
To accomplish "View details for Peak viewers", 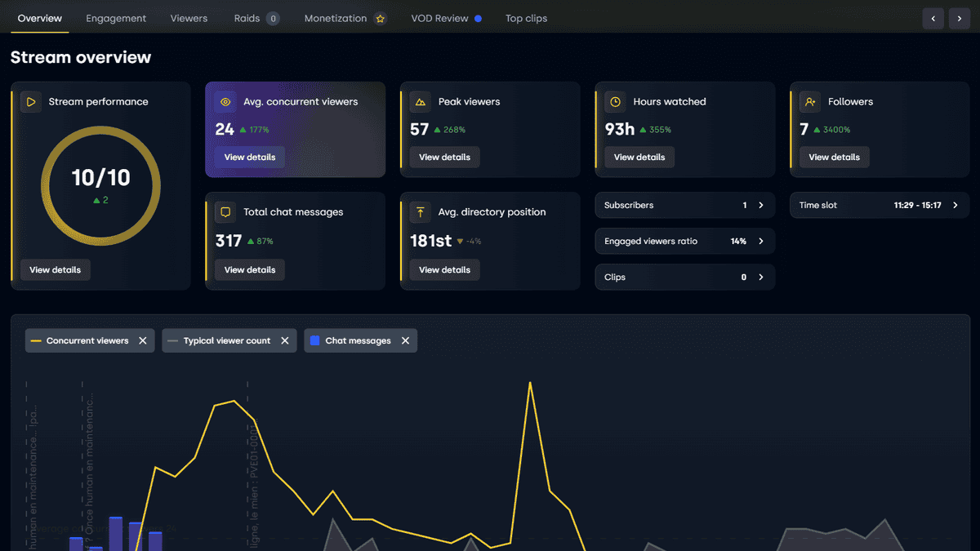I will (444, 158).
